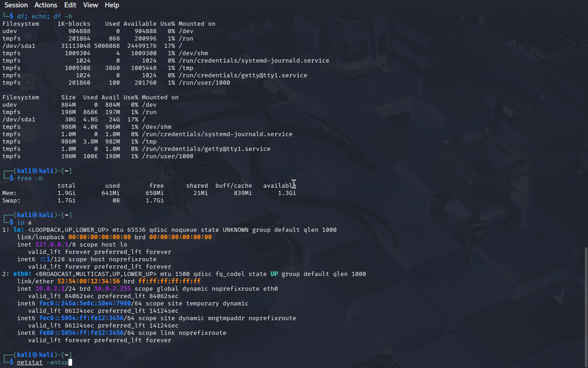Open the Session menu
This screenshot has width=588, height=368.
[x=16, y=5]
